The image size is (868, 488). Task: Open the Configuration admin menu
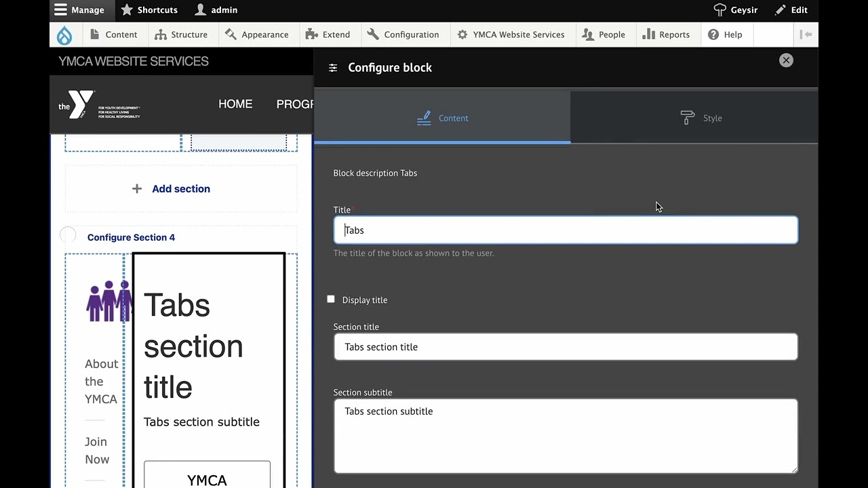tap(403, 35)
